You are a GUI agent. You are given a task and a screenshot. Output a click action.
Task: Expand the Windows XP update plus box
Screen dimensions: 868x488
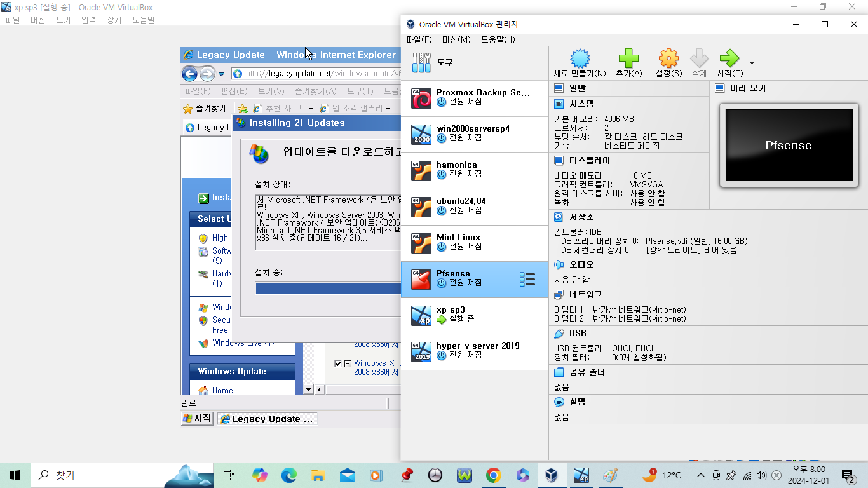click(x=348, y=363)
